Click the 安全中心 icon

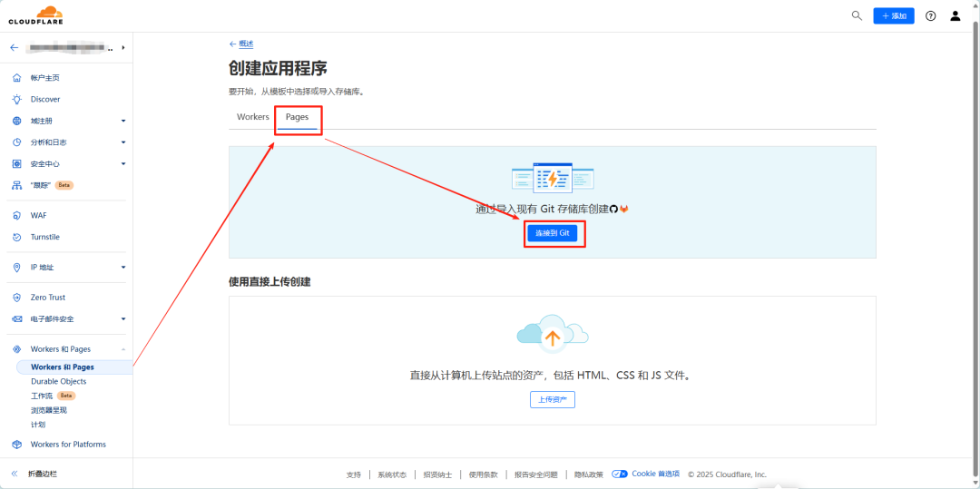click(17, 164)
